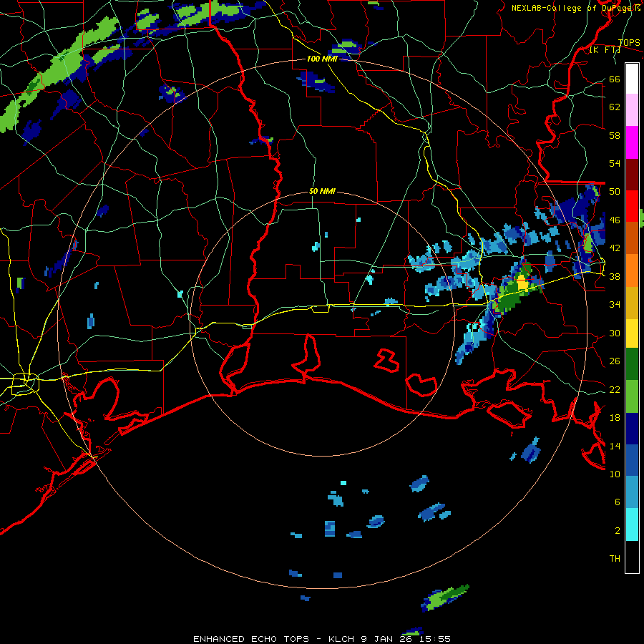Click the 34 value on the scale
The width and height of the screenshot is (644, 644).
(615, 305)
